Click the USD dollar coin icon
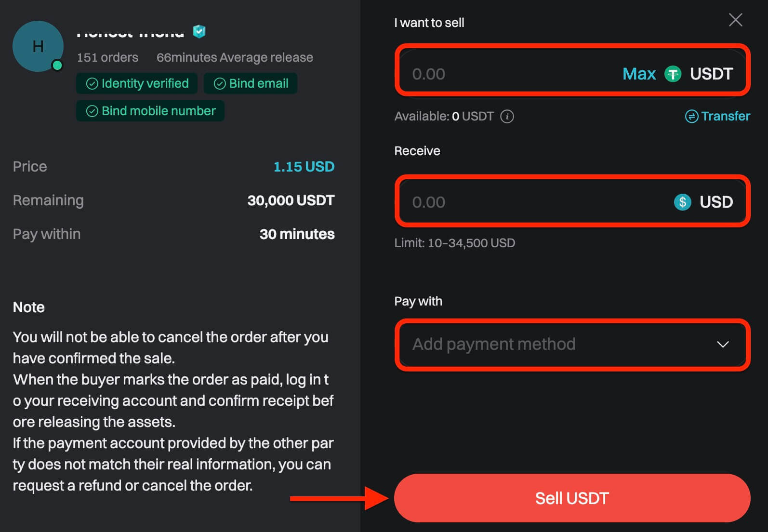This screenshot has height=532, width=768. (682, 202)
